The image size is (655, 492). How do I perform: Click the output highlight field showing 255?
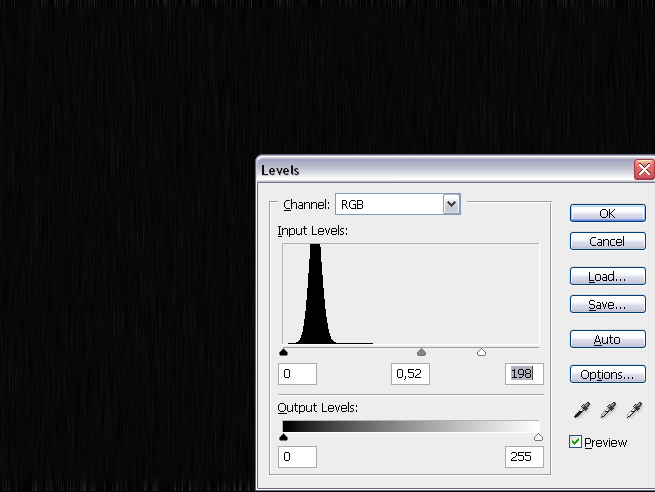click(x=524, y=456)
